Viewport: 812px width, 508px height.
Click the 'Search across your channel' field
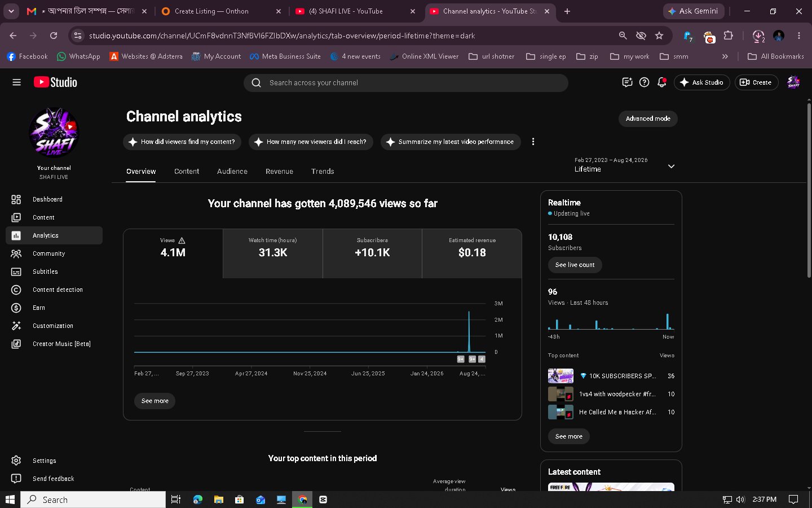[x=406, y=82]
